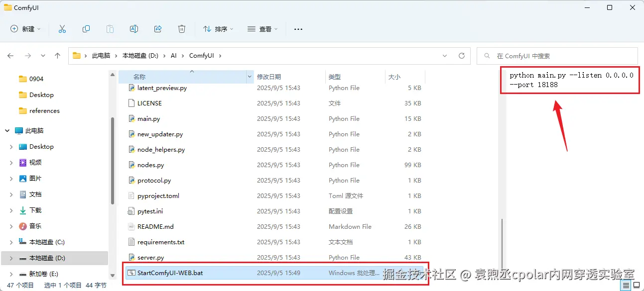Click the Share icon in toolbar
Screen dimensions: 644x291
pos(158,29)
